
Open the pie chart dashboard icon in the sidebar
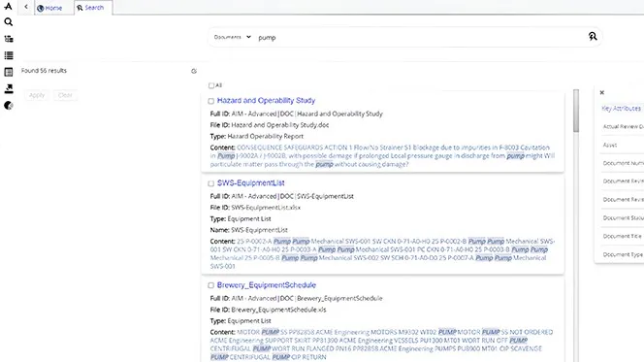[x=8, y=106]
